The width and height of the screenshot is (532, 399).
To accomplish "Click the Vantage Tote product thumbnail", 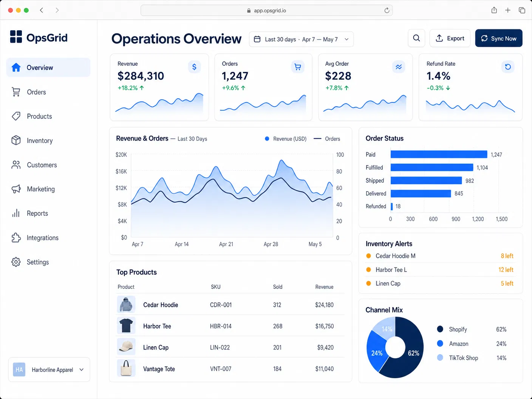I will point(126,368).
